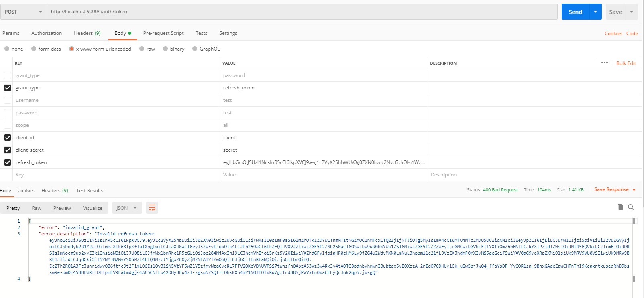Enable the unchecked grant_type password row

click(x=8, y=75)
